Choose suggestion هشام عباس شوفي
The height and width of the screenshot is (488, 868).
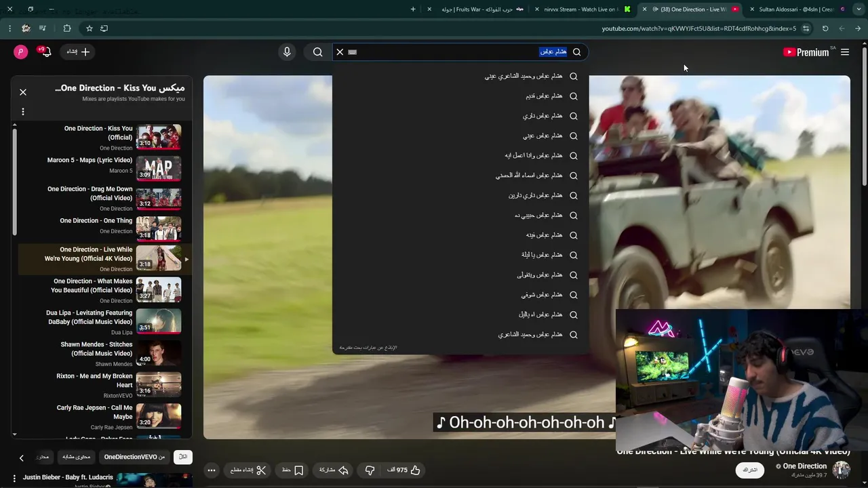pos(460,295)
